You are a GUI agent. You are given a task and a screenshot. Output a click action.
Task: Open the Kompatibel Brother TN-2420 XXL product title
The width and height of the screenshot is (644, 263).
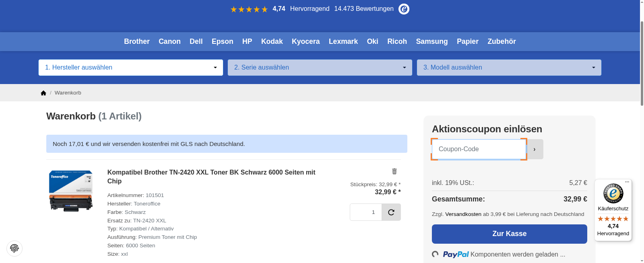click(211, 177)
